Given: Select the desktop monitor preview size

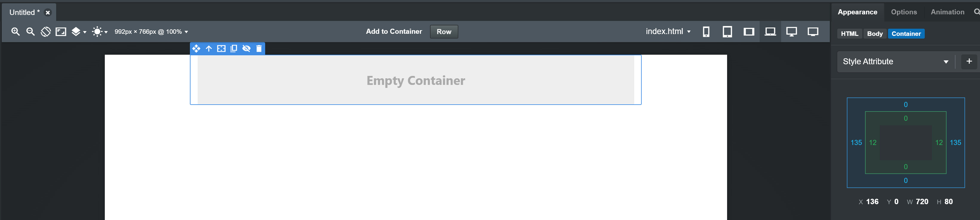Looking at the screenshot, I should tap(791, 32).
